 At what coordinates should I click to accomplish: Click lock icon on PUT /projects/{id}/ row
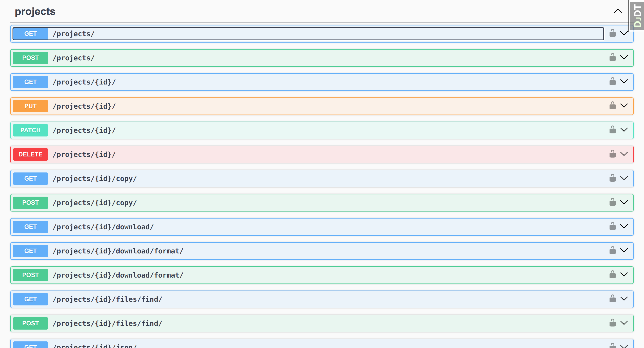[x=612, y=106]
